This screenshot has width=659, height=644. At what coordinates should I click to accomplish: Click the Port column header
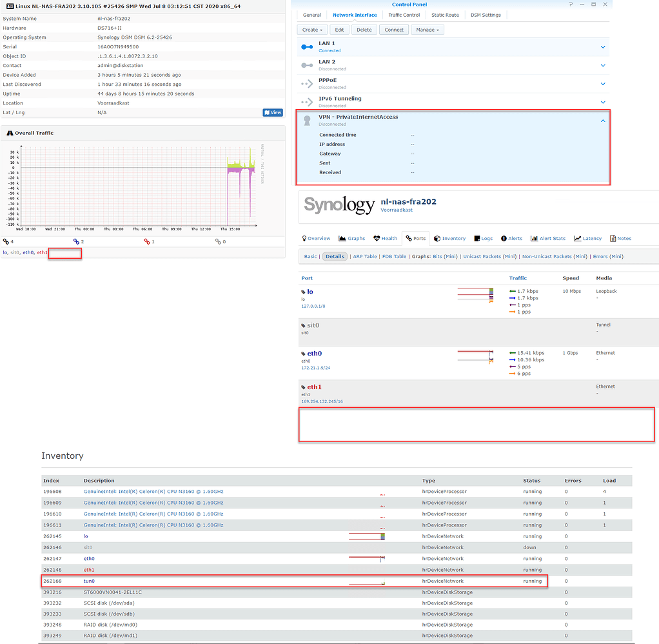click(307, 278)
